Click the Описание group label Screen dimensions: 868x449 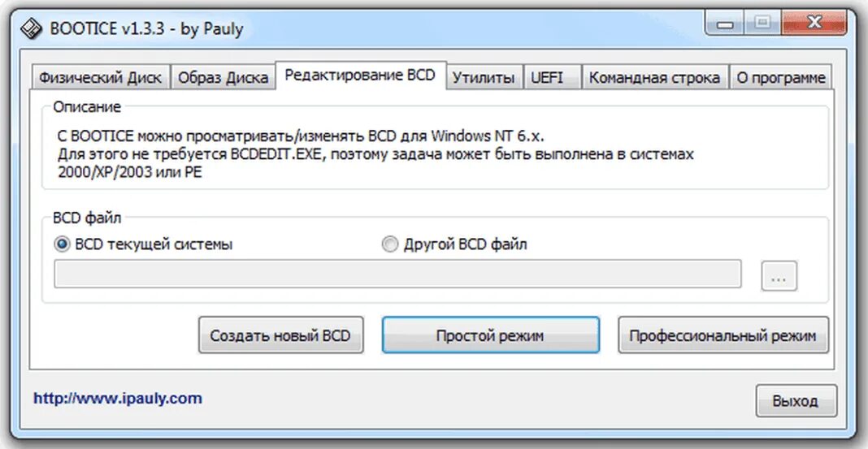[x=87, y=108]
